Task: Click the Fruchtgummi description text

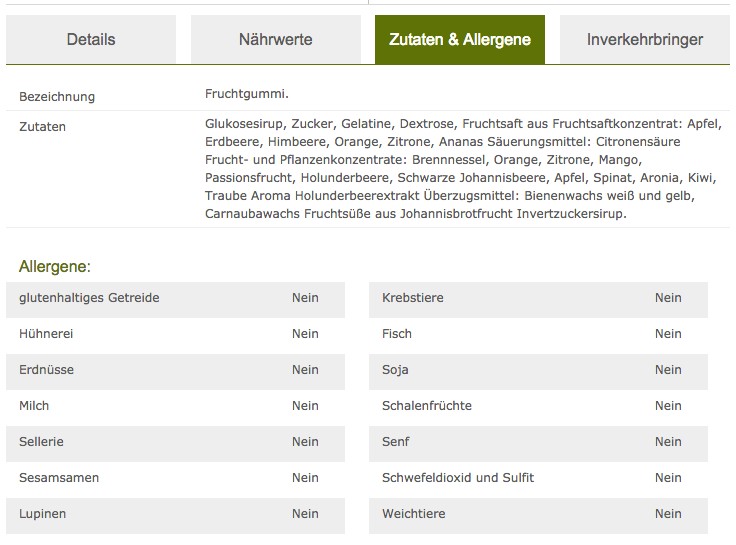Action: pyautogui.click(x=246, y=94)
